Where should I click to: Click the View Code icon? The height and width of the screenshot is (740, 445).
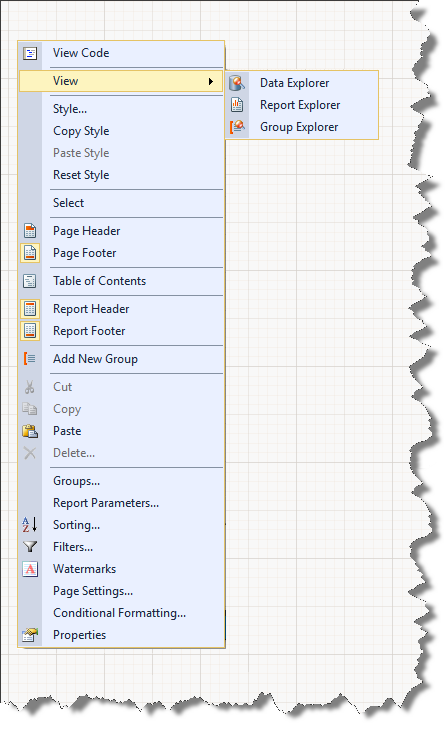(x=30, y=53)
